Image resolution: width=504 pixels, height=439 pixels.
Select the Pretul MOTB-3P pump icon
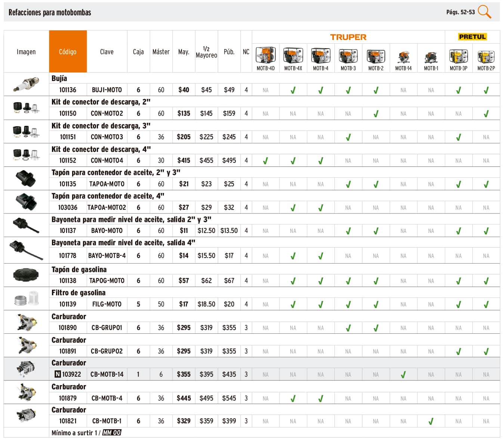(458, 56)
